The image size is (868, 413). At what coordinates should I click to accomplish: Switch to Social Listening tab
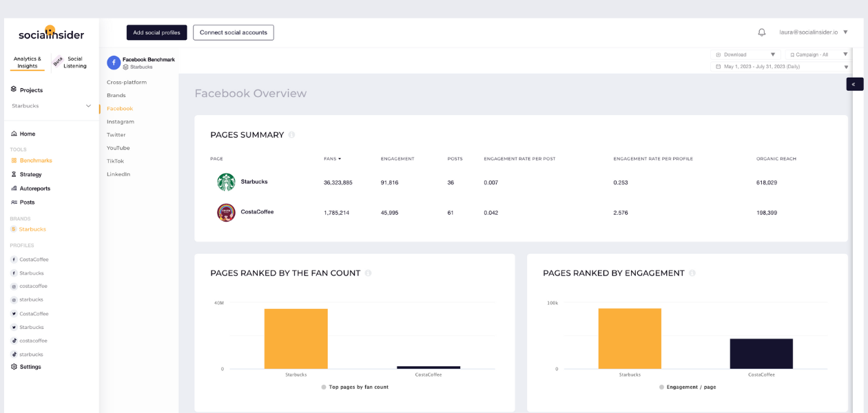pyautogui.click(x=74, y=63)
